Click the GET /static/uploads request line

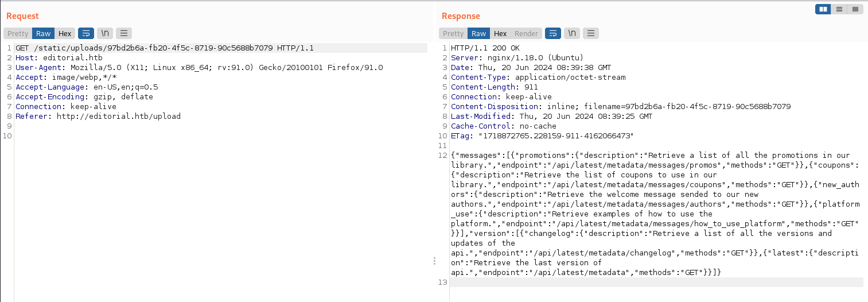point(165,48)
